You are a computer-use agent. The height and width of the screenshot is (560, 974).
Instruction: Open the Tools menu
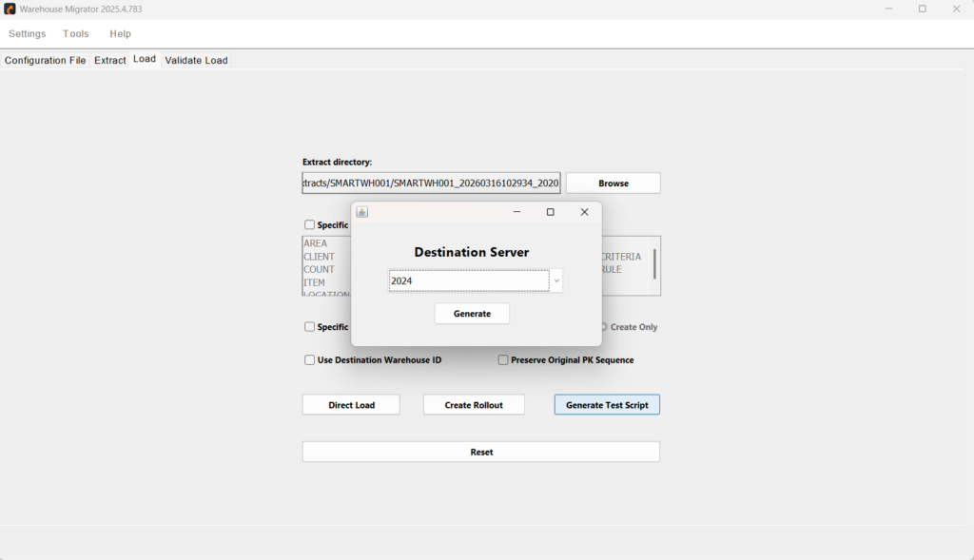(x=76, y=33)
